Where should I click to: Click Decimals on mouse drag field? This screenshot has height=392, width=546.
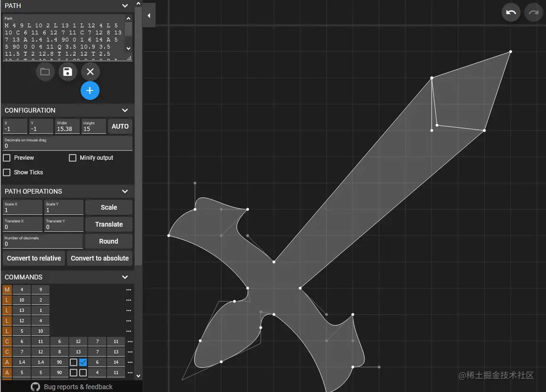point(67,143)
